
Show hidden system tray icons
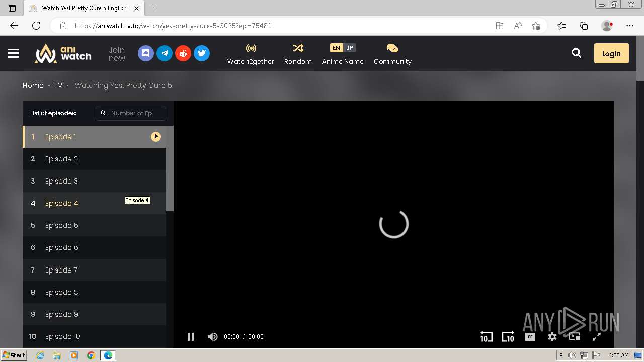click(561, 355)
